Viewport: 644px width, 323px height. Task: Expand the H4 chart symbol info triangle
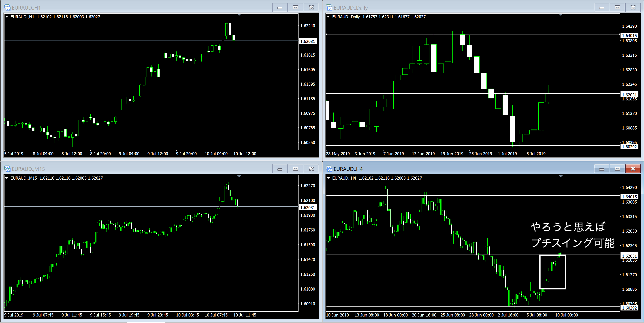coord(328,178)
